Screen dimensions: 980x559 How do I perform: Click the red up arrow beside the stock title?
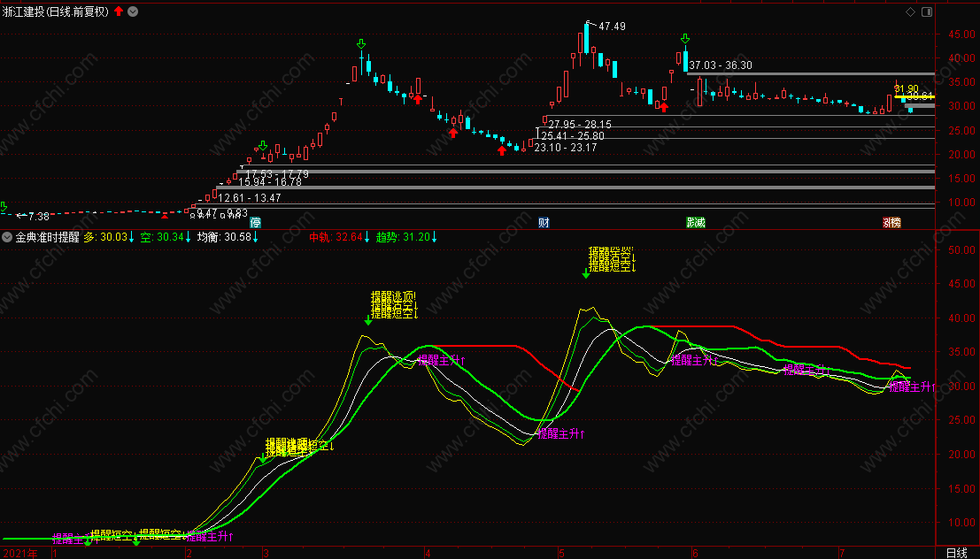(x=119, y=11)
